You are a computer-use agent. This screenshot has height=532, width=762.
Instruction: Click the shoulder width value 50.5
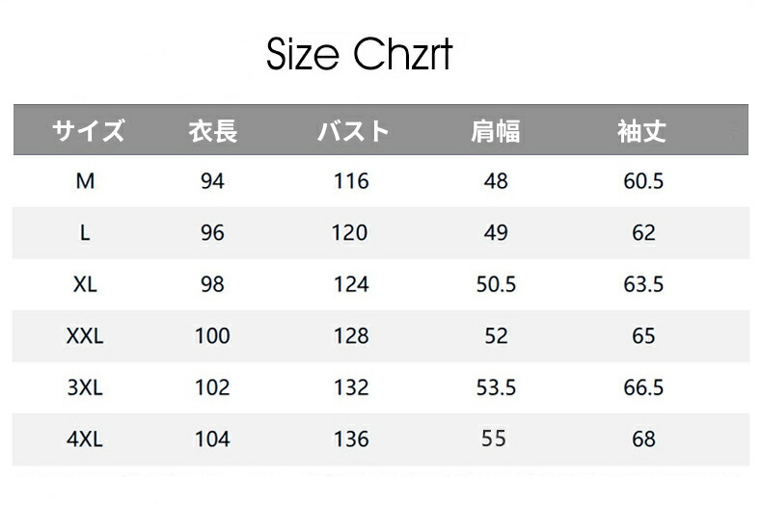(496, 284)
